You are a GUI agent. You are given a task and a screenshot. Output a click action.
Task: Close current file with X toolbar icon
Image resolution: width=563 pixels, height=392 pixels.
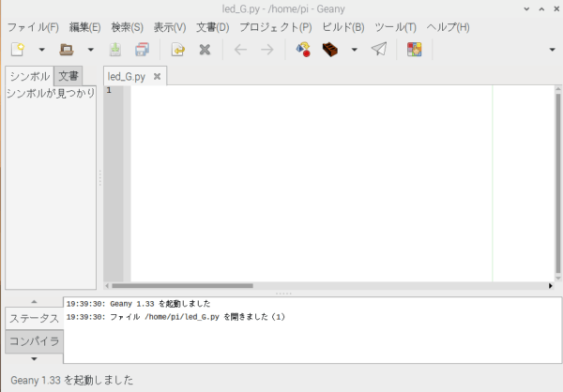click(205, 50)
